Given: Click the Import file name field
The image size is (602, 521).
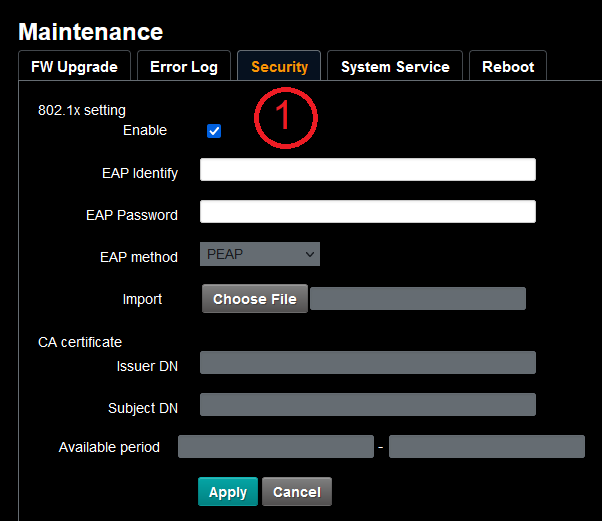Looking at the screenshot, I should point(417,299).
